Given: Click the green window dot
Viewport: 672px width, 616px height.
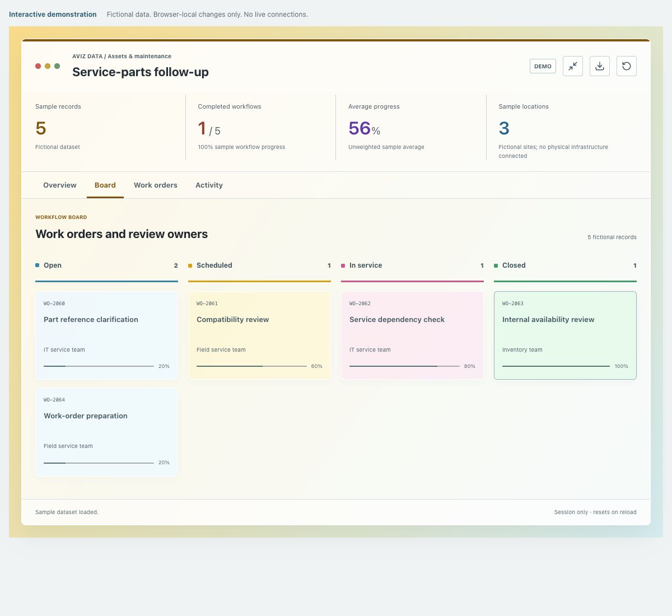Looking at the screenshot, I should [x=57, y=66].
